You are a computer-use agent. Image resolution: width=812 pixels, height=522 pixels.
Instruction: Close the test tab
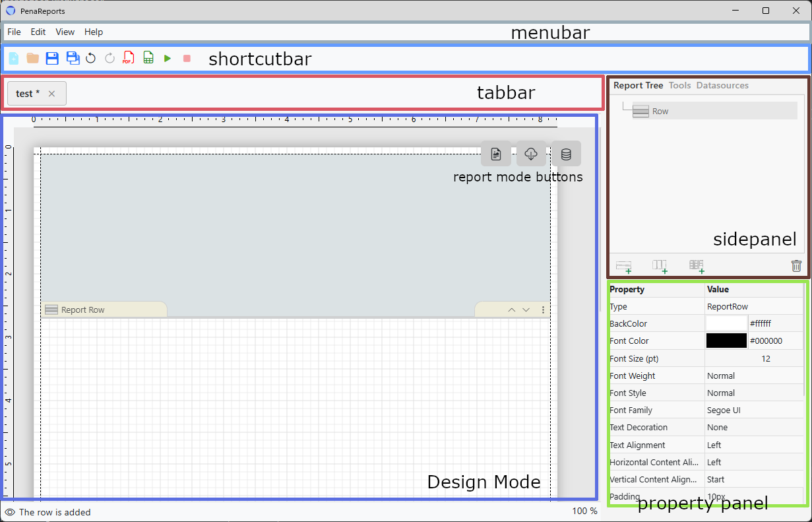click(53, 93)
